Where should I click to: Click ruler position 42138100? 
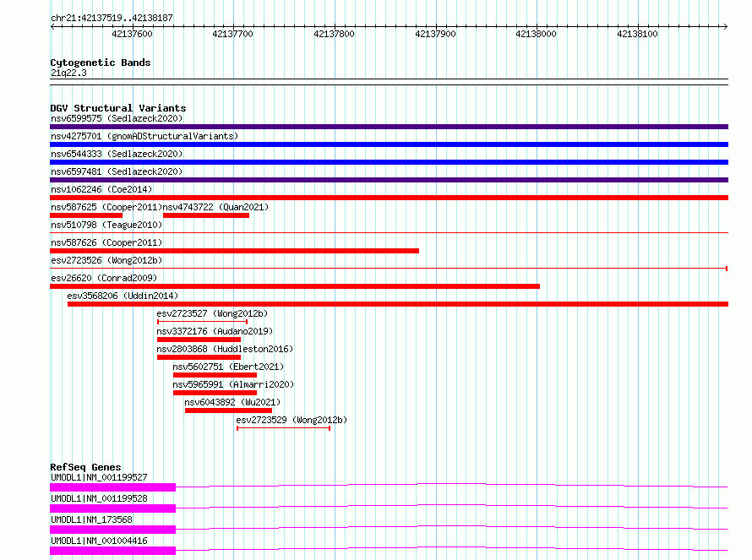tap(637, 34)
